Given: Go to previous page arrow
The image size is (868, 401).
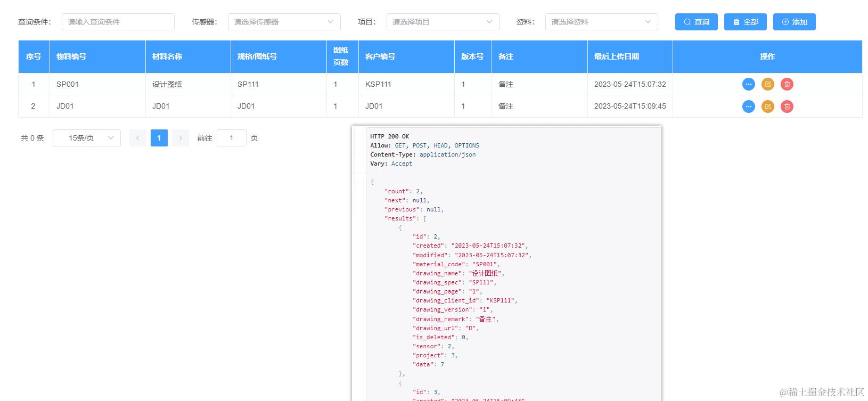Looking at the screenshot, I should [x=138, y=138].
